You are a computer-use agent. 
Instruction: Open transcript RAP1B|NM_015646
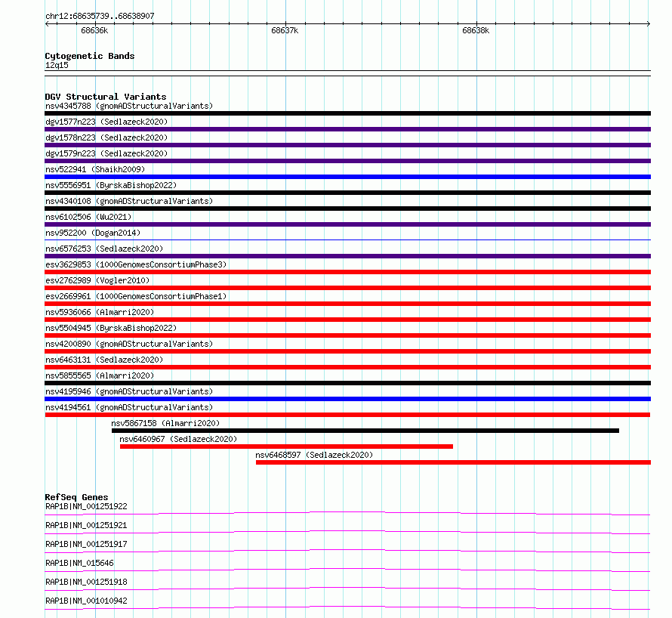tap(79, 563)
